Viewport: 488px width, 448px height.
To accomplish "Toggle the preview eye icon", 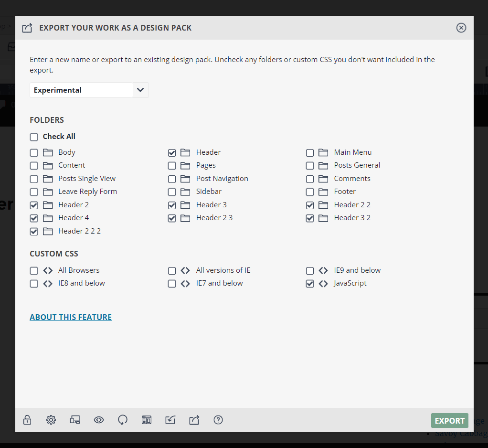I will click(99, 420).
